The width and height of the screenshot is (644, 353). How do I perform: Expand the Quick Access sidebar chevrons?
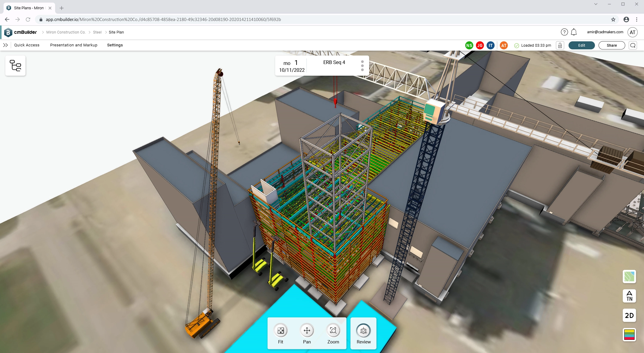[x=6, y=45]
